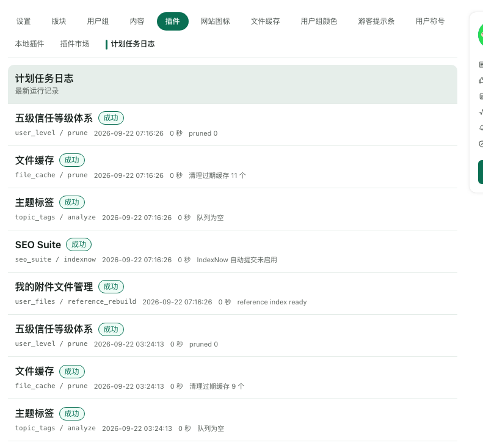Click the seo_suite / indexnow text
The height and width of the screenshot is (448, 483).
tap(56, 260)
